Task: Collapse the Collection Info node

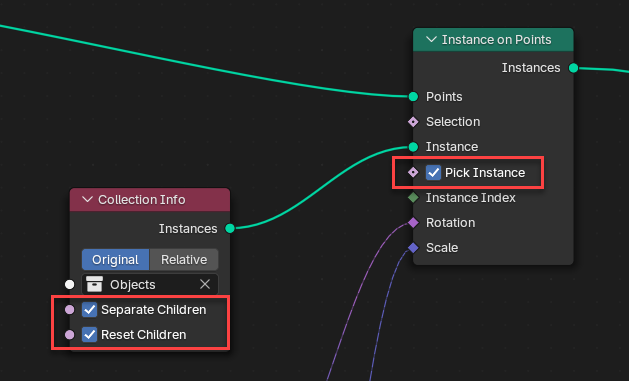Action: click(87, 199)
